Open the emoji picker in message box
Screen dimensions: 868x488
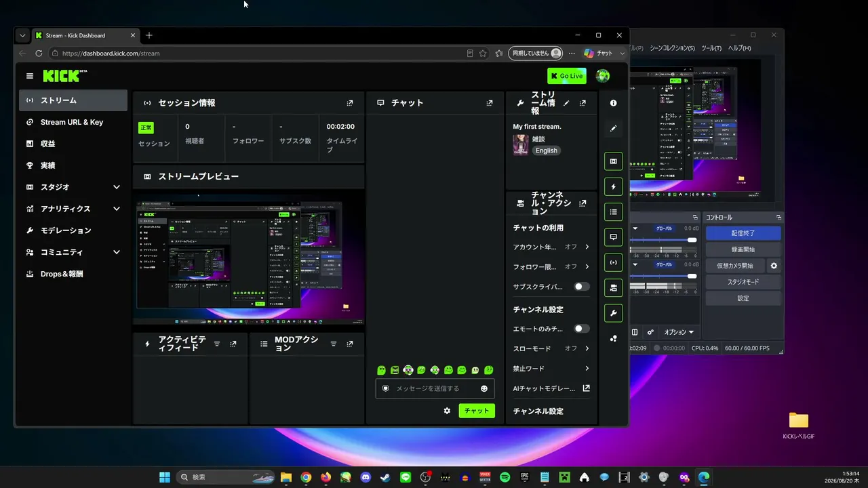coord(484,388)
